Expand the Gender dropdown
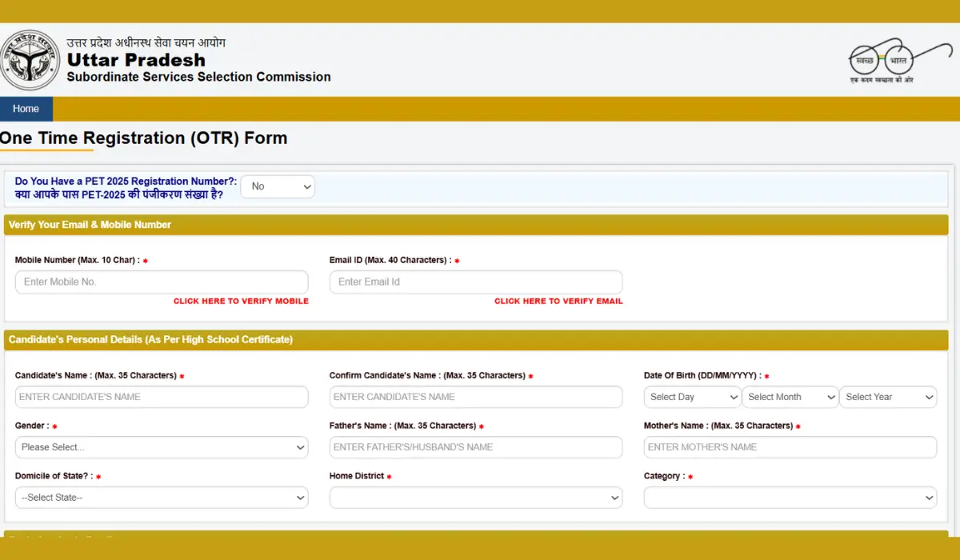The width and height of the screenshot is (960, 560). 162,447
